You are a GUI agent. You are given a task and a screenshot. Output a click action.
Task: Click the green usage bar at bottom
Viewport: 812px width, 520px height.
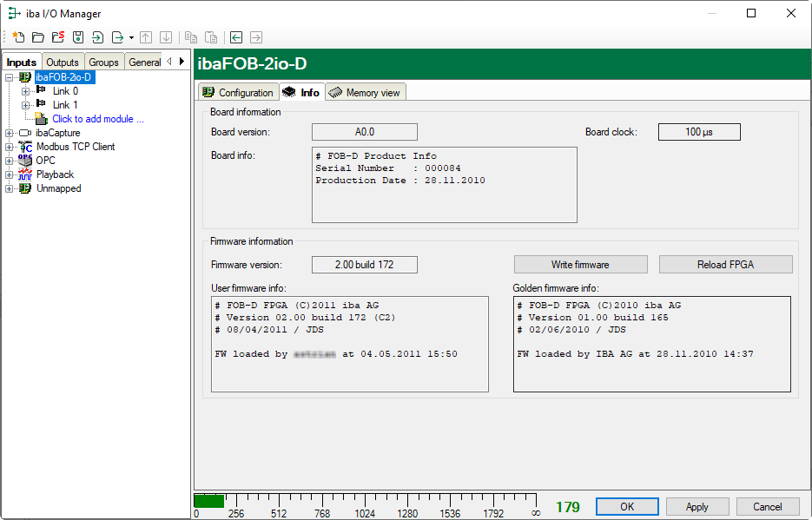(208, 501)
